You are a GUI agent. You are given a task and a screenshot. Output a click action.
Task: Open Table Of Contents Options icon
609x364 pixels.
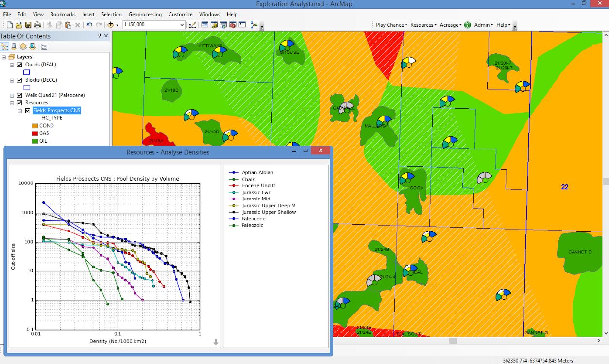43,46
